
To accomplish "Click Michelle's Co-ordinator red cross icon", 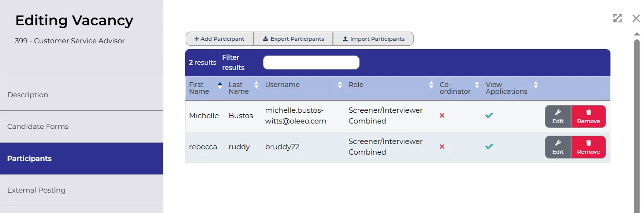I will point(442,116).
